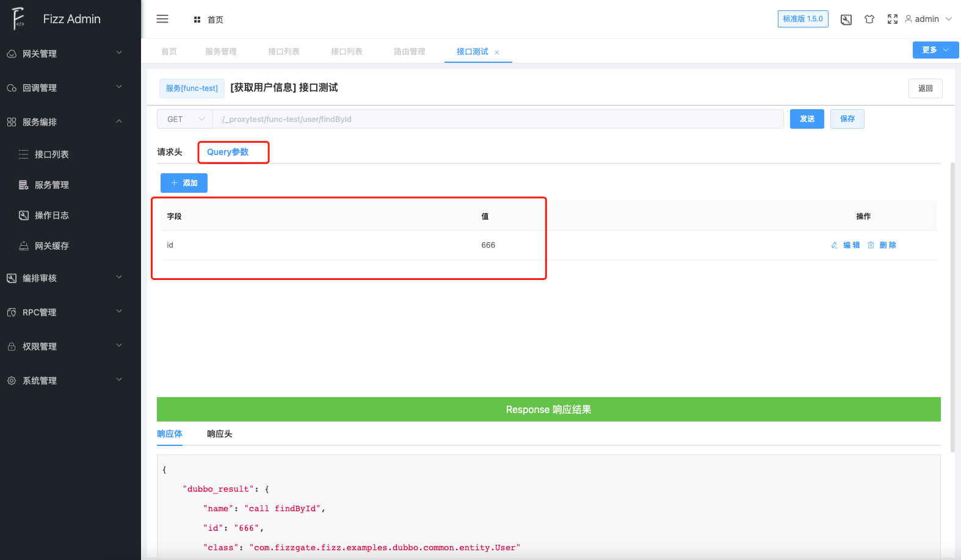Click the 服务管理 sidebar icon

coord(24,185)
